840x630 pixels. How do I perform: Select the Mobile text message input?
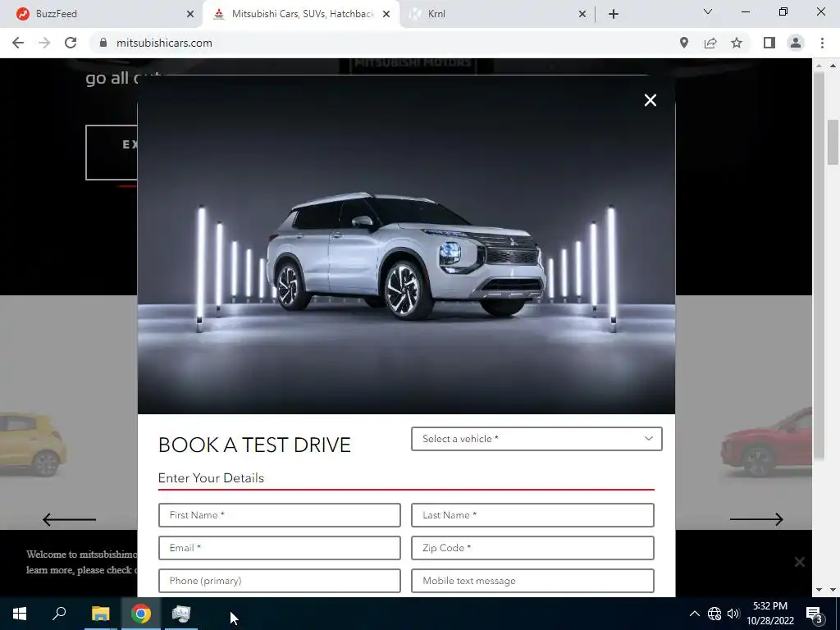(x=532, y=581)
